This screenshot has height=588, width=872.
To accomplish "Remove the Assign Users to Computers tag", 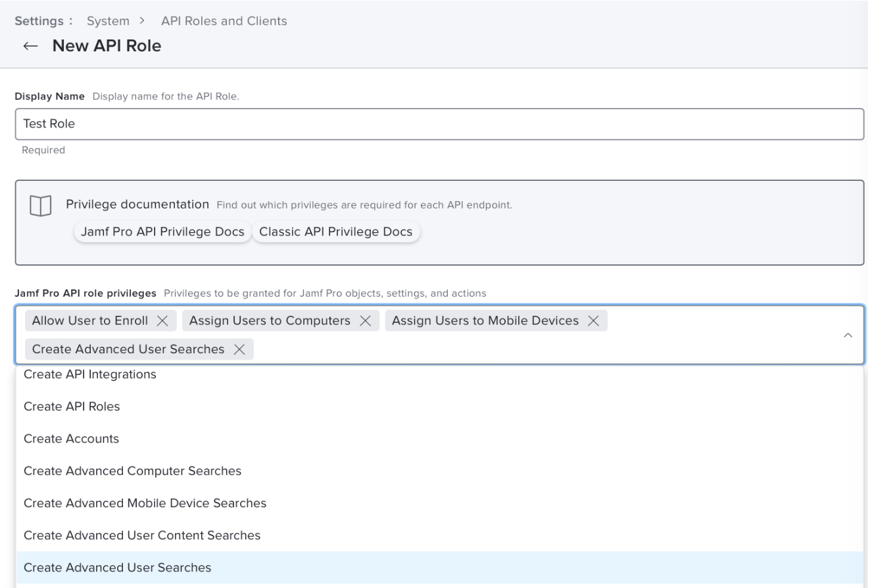I will 366,321.
